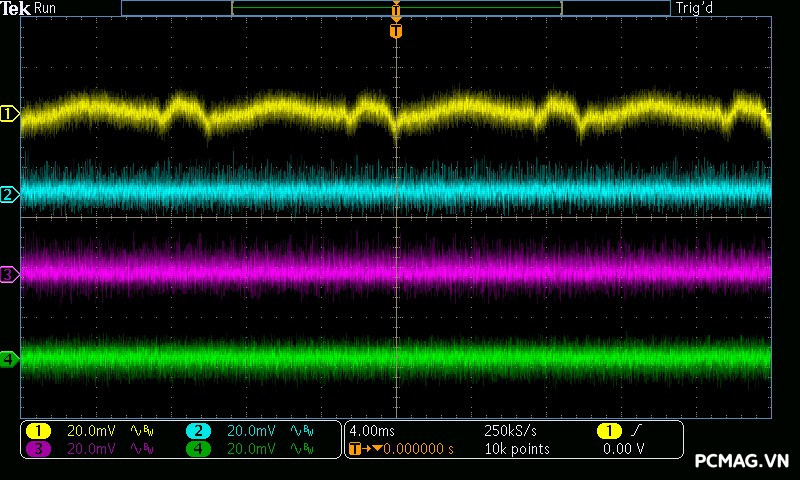This screenshot has height=480, width=800.
Task: Select the cyan channel 2 badge in readout
Action: coord(198,431)
